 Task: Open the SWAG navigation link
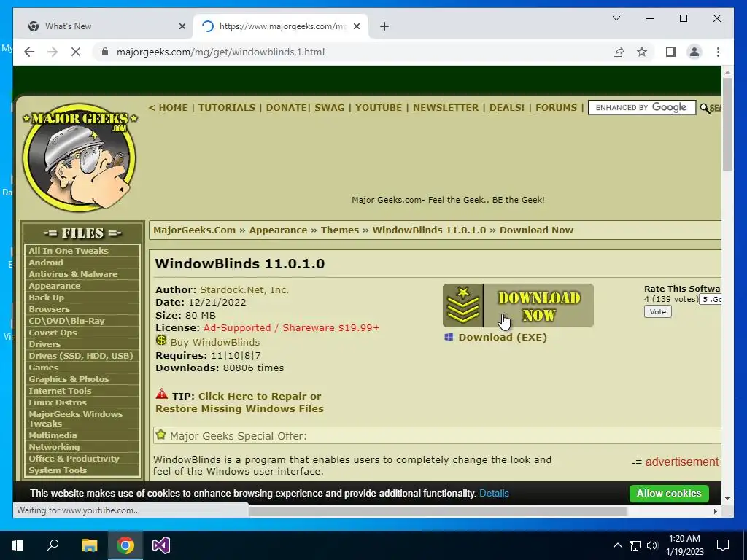[x=329, y=108]
